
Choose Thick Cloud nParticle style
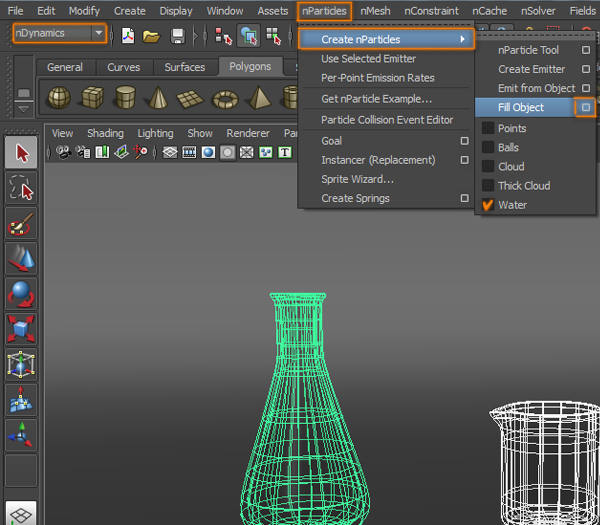(524, 186)
